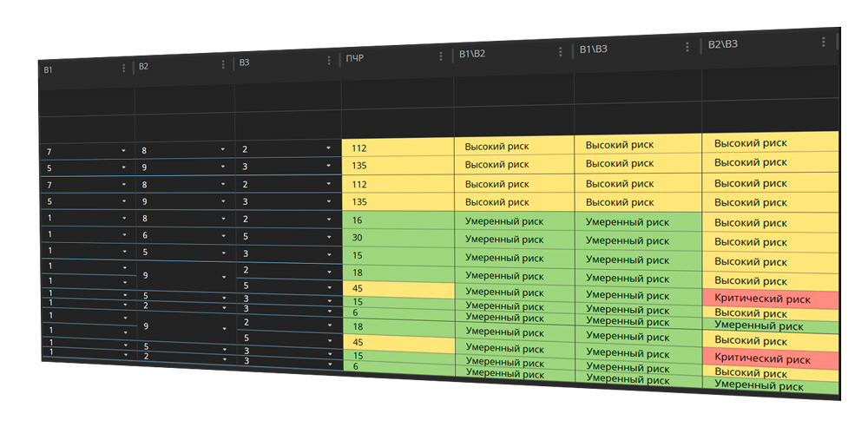This screenshot has height=427, width=868.
Task: Open the ПЧР column three-dot menu
Action: click(441, 56)
